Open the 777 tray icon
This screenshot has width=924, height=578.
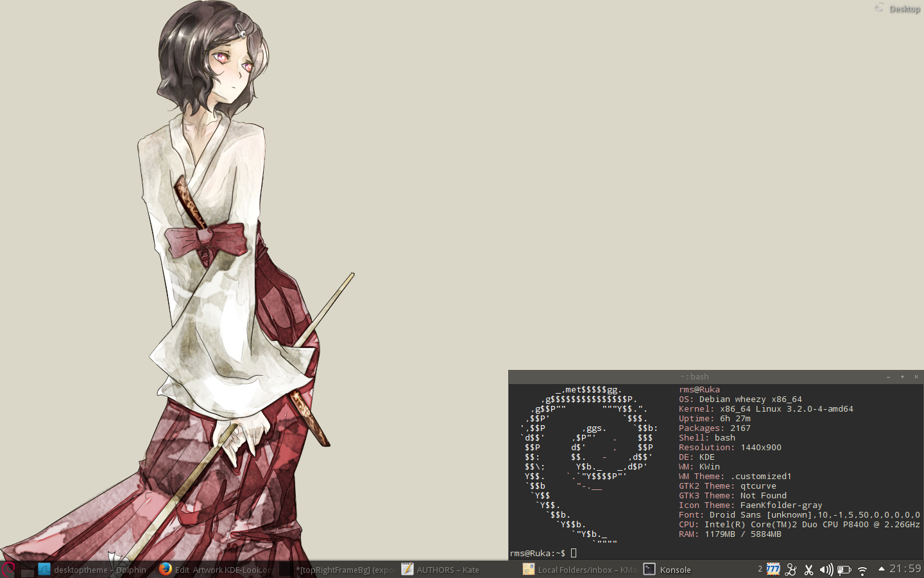(773, 569)
